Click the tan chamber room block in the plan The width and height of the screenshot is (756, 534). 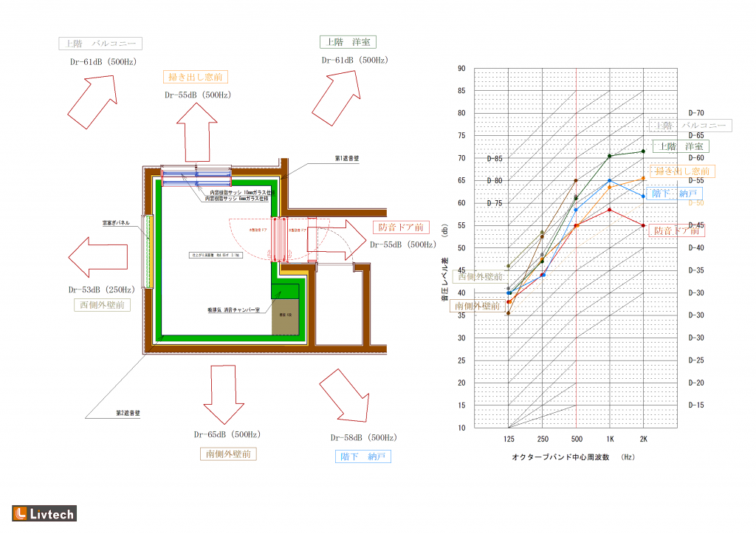[286, 317]
